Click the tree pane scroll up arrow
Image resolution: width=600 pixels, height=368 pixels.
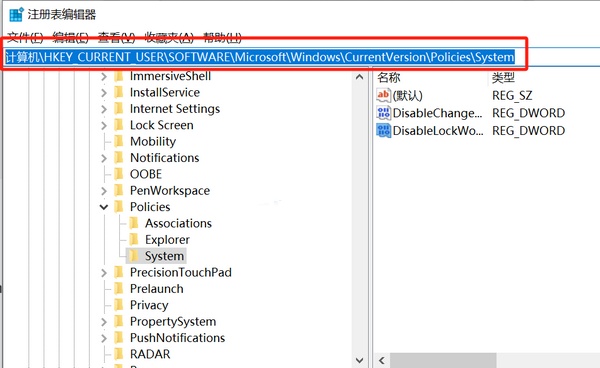pos(359,77)
